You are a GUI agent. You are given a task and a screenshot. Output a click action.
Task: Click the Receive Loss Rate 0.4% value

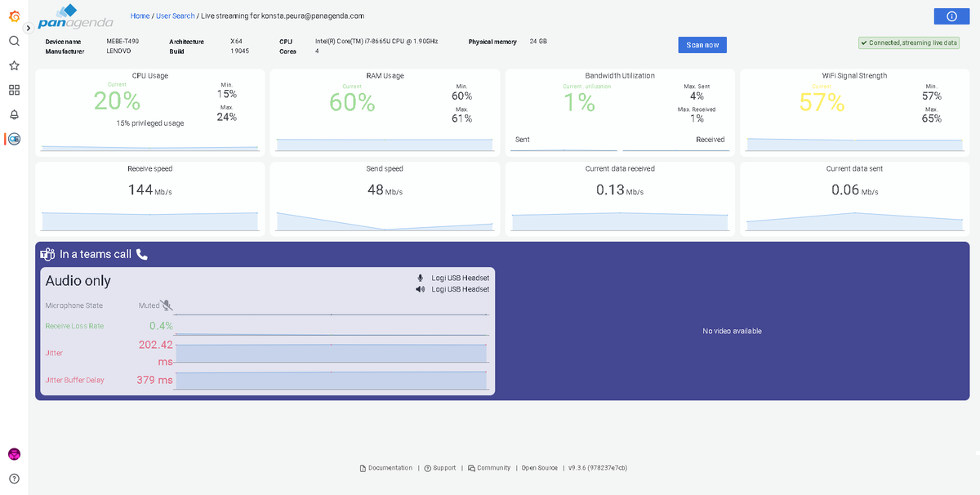(161, 326)
